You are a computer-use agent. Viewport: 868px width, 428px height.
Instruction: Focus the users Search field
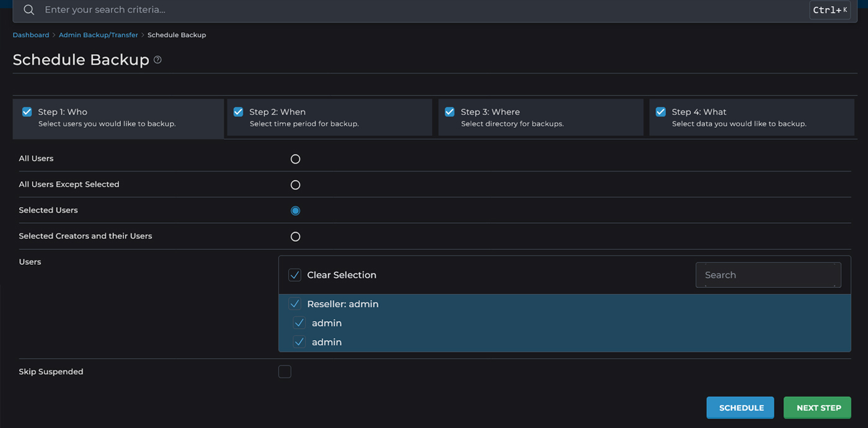[768, 275]
